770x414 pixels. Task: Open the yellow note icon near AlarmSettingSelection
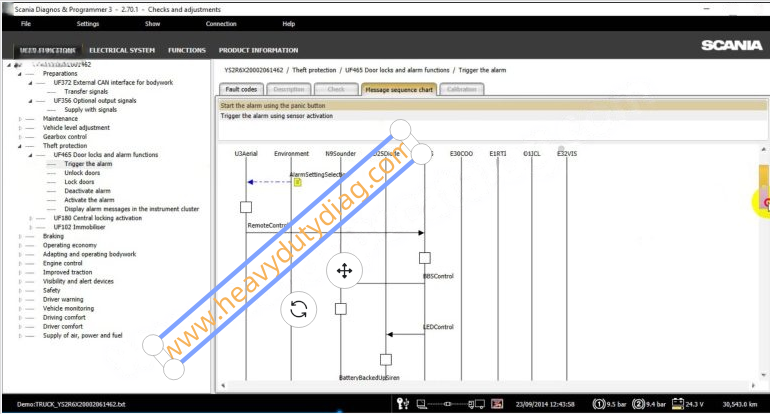pos(297,182)
